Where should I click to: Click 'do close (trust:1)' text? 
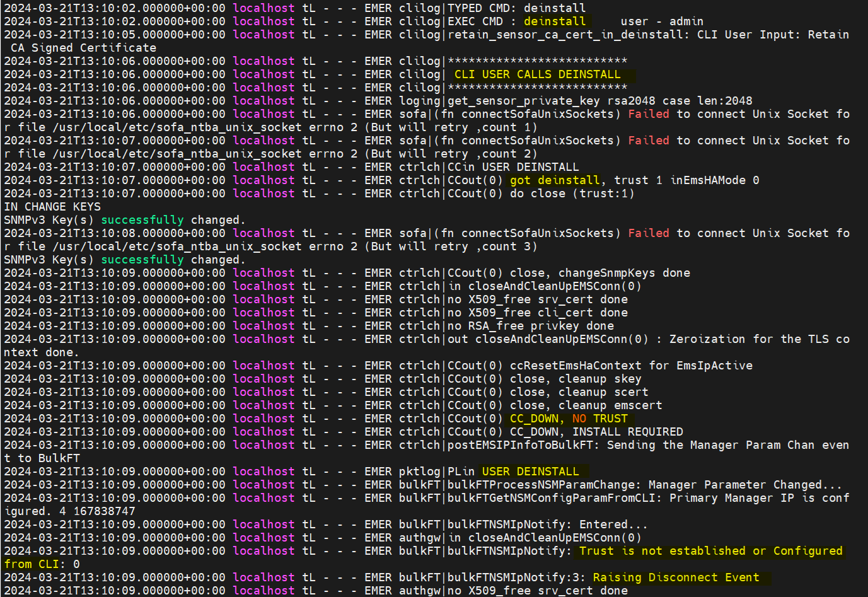click(x=572, y=194)
